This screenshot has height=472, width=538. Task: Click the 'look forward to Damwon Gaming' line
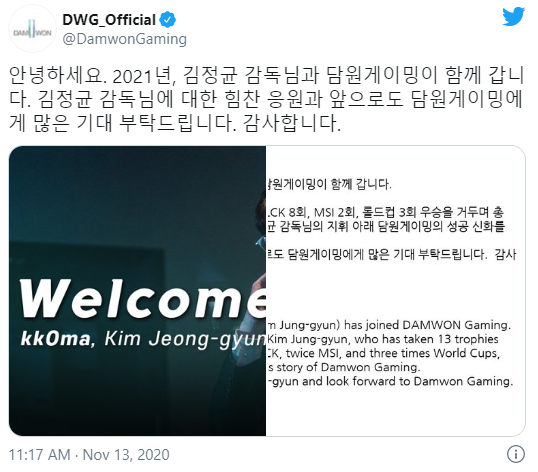(390, 381)
